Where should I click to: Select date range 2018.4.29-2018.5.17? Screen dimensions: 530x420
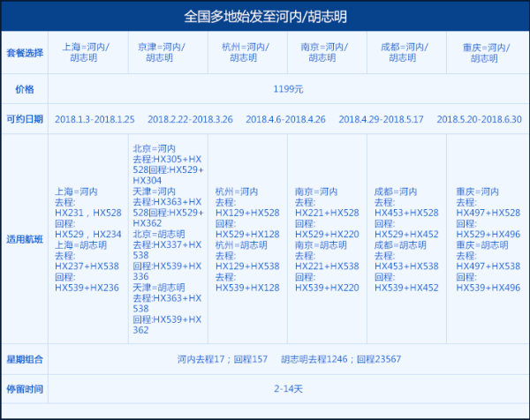[381, 119]
